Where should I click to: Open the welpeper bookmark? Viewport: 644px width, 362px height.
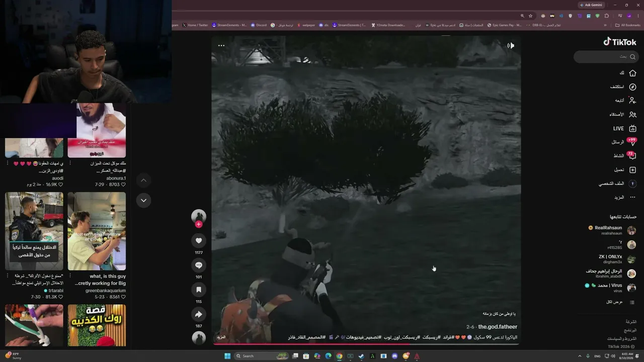point(306,25)
